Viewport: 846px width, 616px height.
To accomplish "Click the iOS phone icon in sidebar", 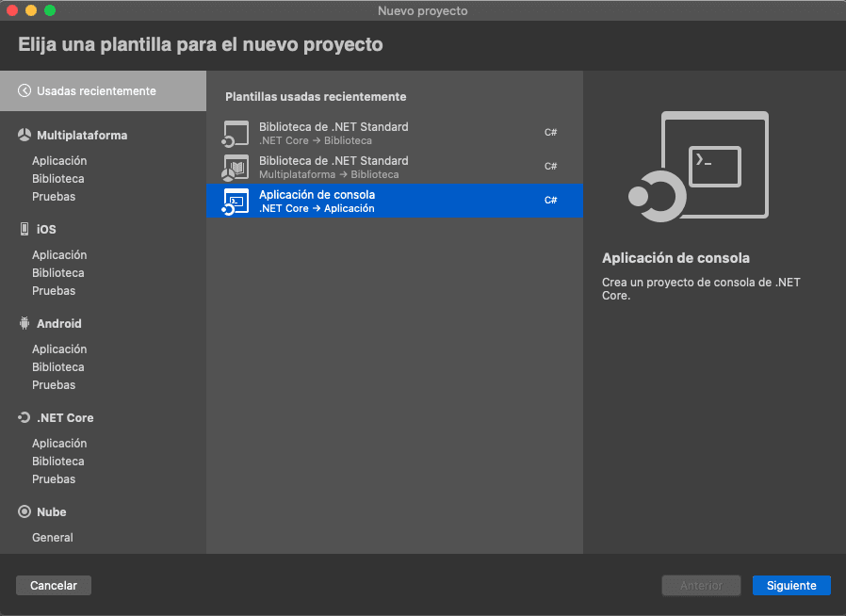I will pyautogui.click(x=24, y=230).
